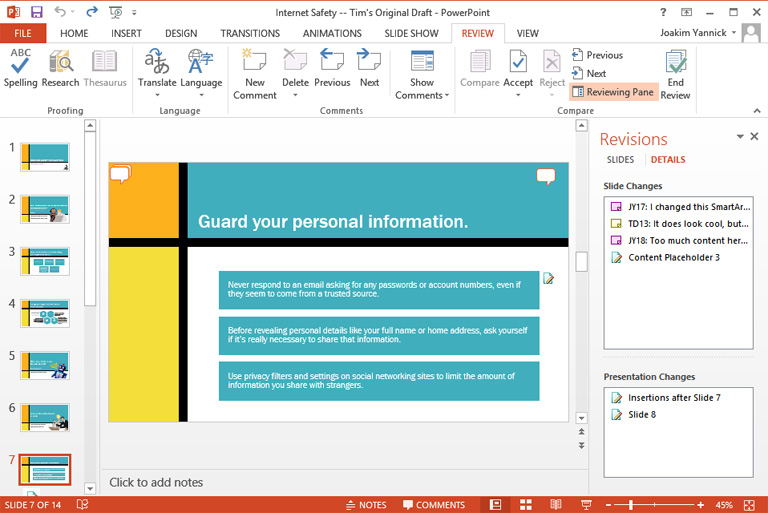Click the zoom slider handle
Viewport: 768px width, 513px height.
point(630,505)
